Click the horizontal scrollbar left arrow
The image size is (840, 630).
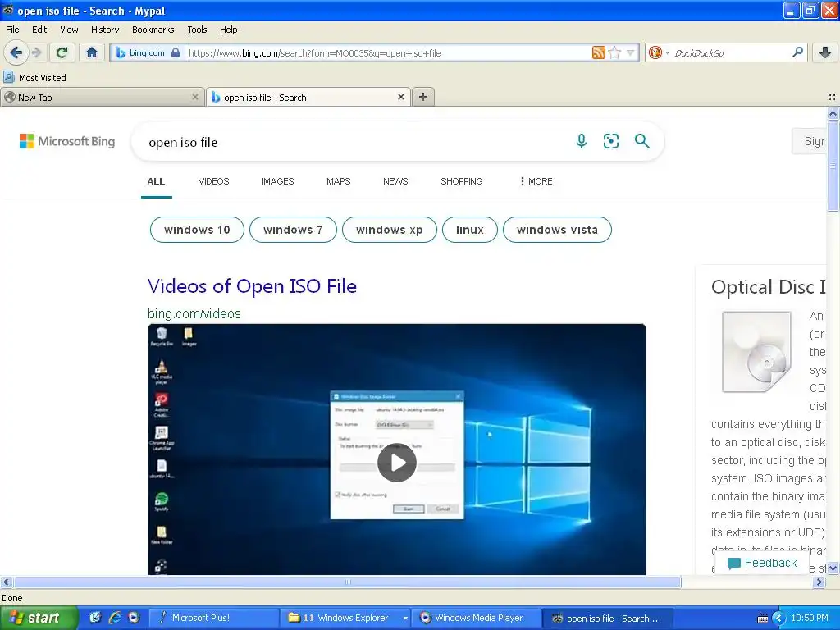pyautogui.click(x=7, y=582)
